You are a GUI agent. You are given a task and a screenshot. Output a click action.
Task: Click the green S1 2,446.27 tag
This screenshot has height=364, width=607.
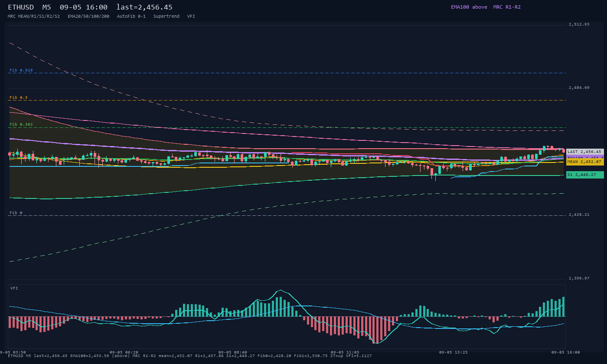coord(585,175)
